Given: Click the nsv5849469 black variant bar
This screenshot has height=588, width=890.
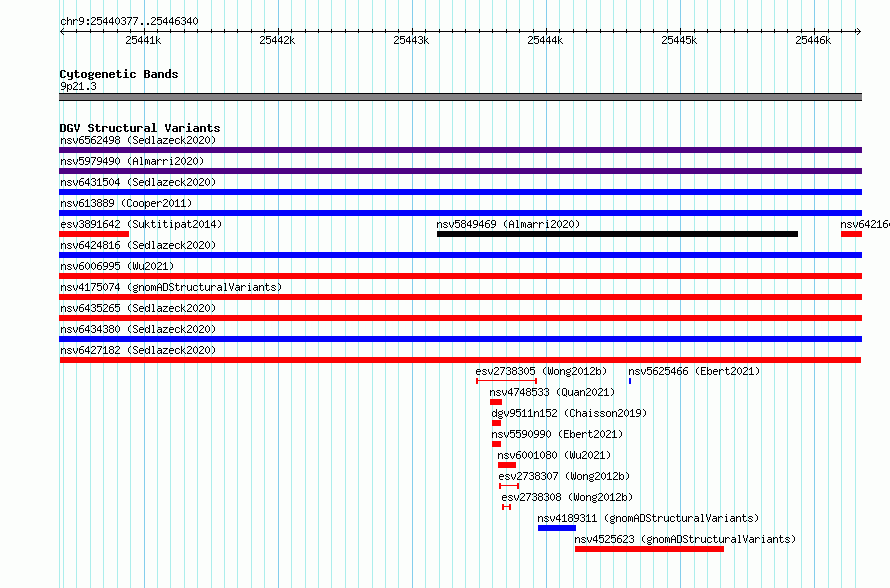Looking at the screenshot, I should click(x=618, y=234).
